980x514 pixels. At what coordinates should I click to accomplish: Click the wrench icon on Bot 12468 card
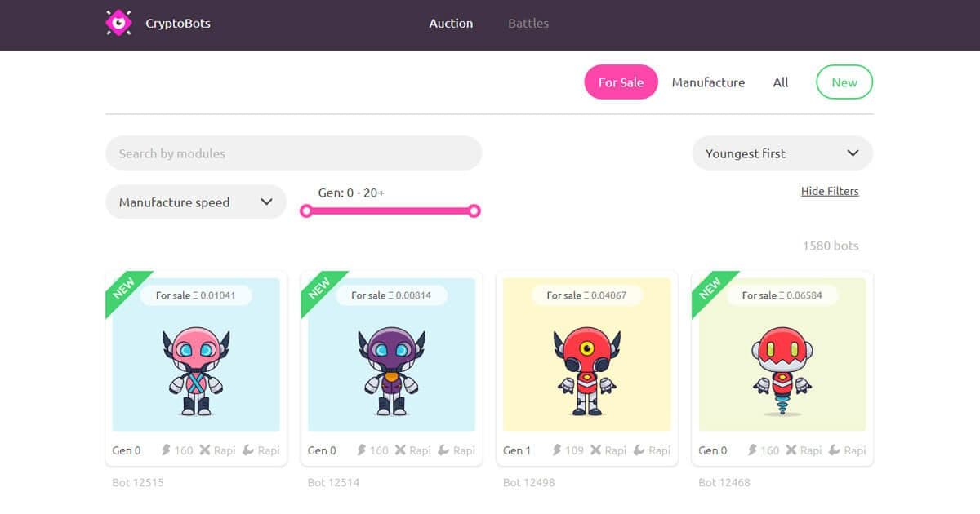click(835, 450)
